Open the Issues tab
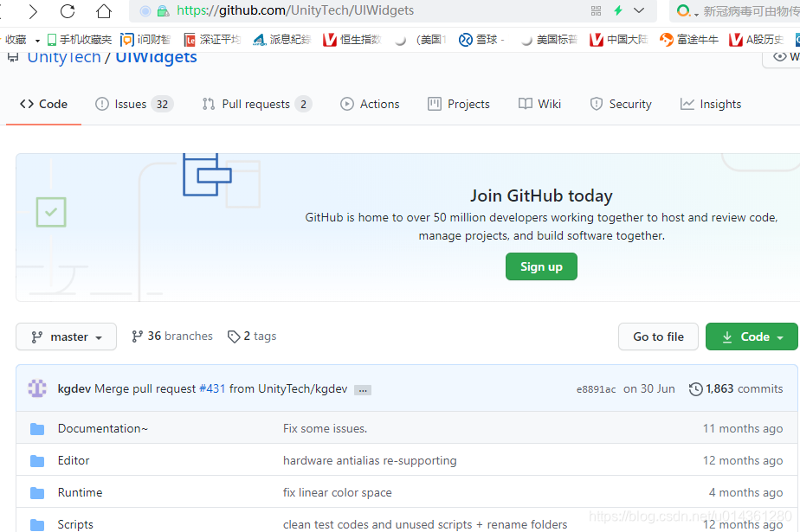This screenshot has width=800, height=532. (134, 104)
